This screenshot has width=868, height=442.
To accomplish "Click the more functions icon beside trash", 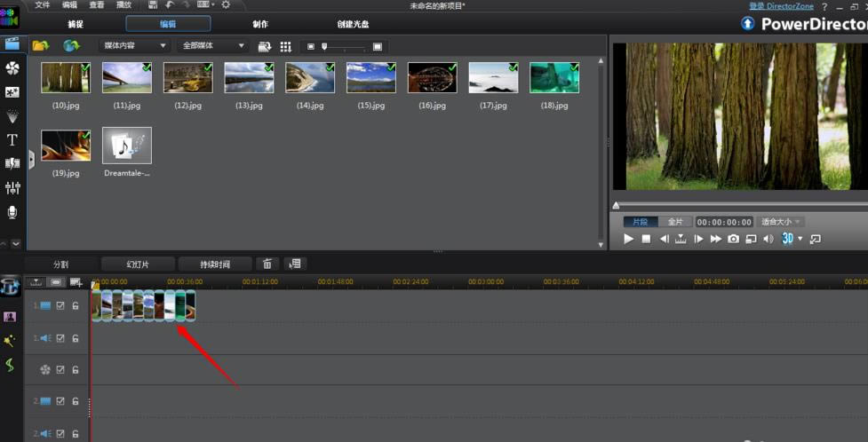I will [295, 264].
